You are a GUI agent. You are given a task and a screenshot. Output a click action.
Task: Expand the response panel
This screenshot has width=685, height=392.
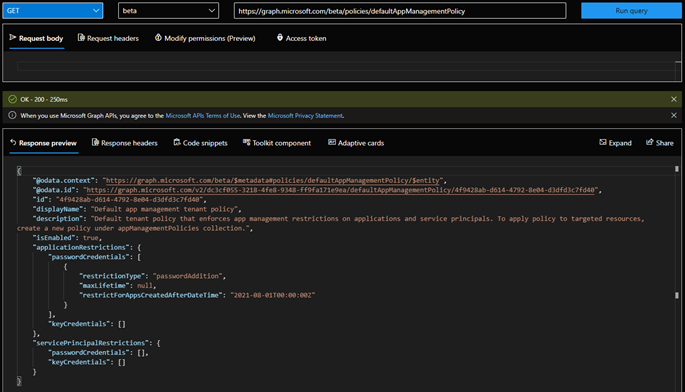pyautogui.click(x=615, y=143)
